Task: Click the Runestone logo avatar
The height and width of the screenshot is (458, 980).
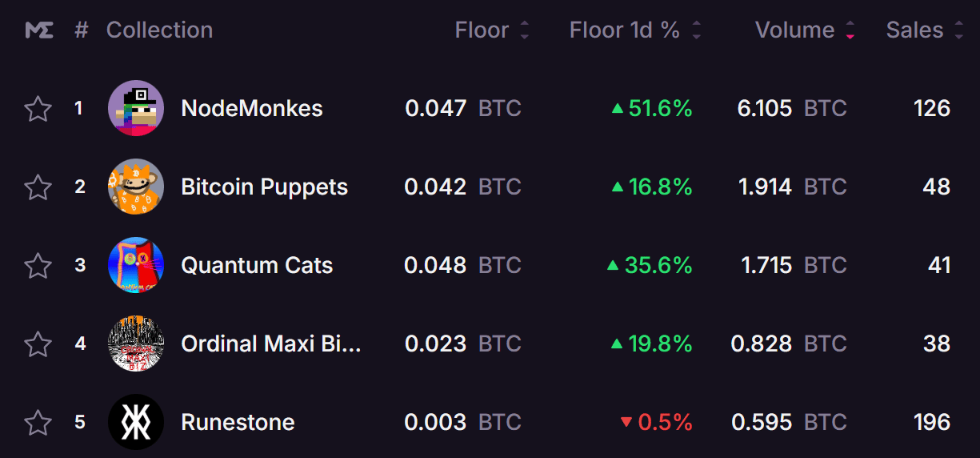Action: (x=136, y=422)
